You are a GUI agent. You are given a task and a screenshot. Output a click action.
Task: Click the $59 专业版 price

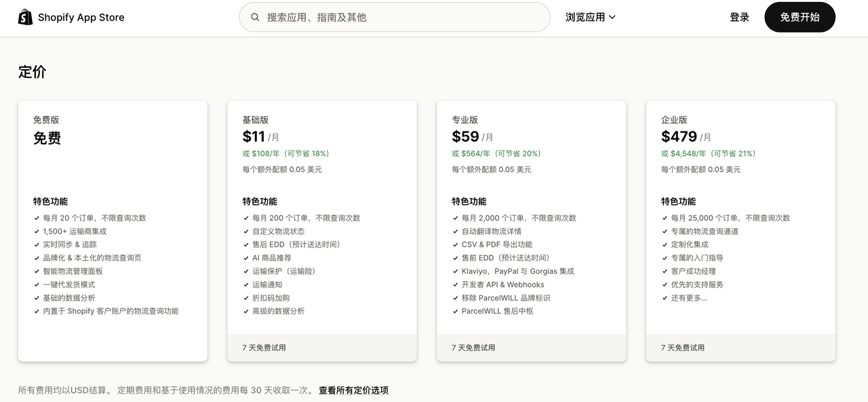click(467, 136)
